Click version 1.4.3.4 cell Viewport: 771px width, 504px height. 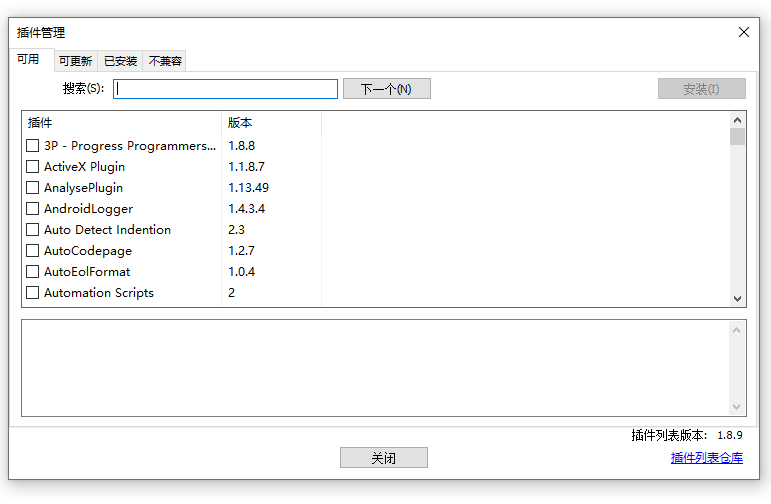pos(246,208)
